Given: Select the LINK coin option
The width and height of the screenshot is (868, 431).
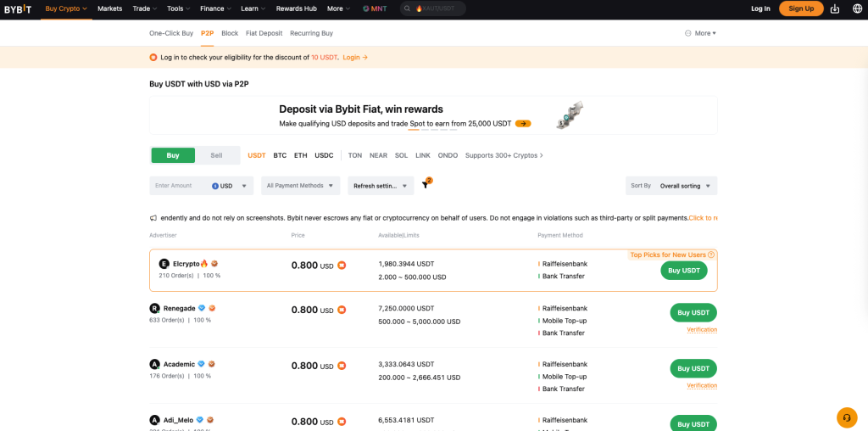Looking at the screenshot, I should tap(423, 155).
